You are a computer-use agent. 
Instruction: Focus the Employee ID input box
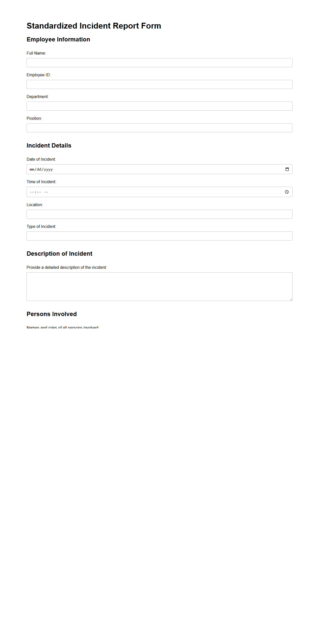tap(159, 84)
